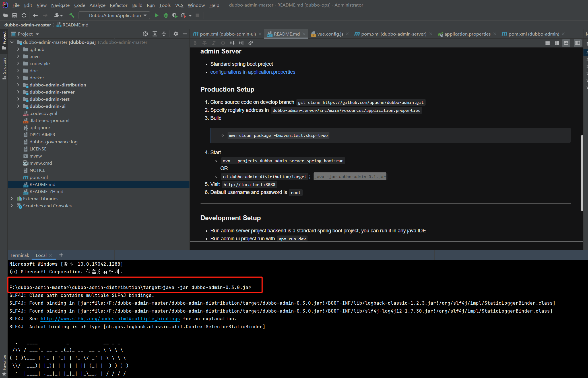This screenshot has width=588, height=378.
Task: Switch to editor and preview split view
Action: point(557,43)
